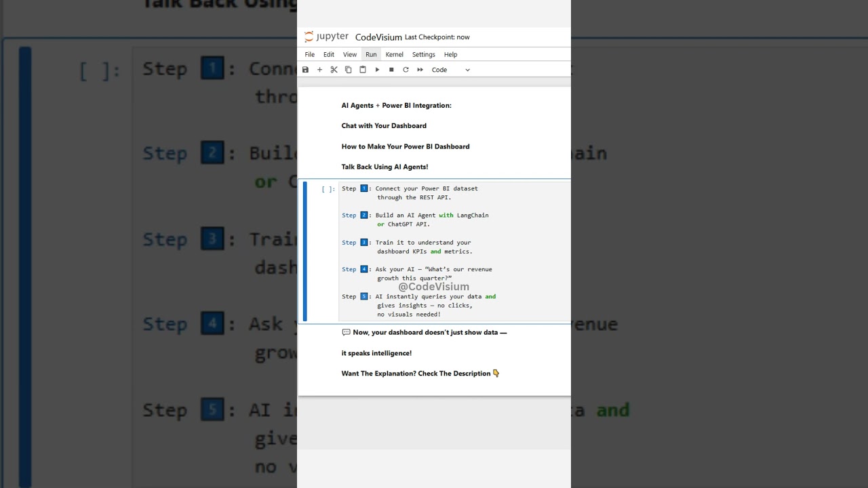Image resolution: width=868 pixels, height=488 pixels.
Task: Restart the kernel with the refresh icon
Action: [406, 70]
